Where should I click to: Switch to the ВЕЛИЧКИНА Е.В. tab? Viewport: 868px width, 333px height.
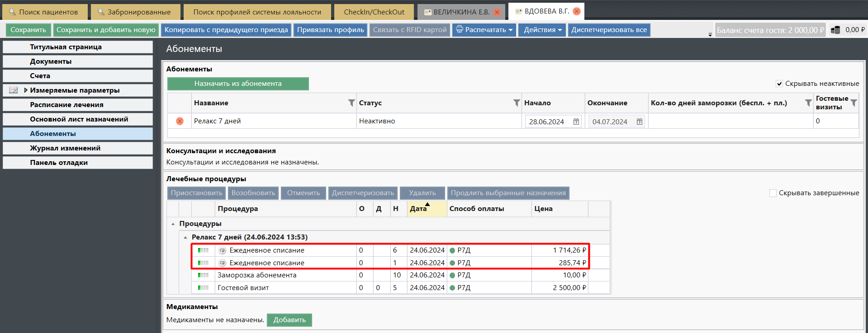pos(457,12)
